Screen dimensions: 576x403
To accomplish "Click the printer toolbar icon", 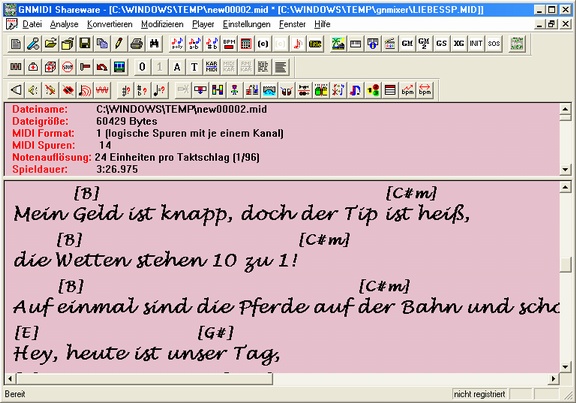I will point(137,44).
